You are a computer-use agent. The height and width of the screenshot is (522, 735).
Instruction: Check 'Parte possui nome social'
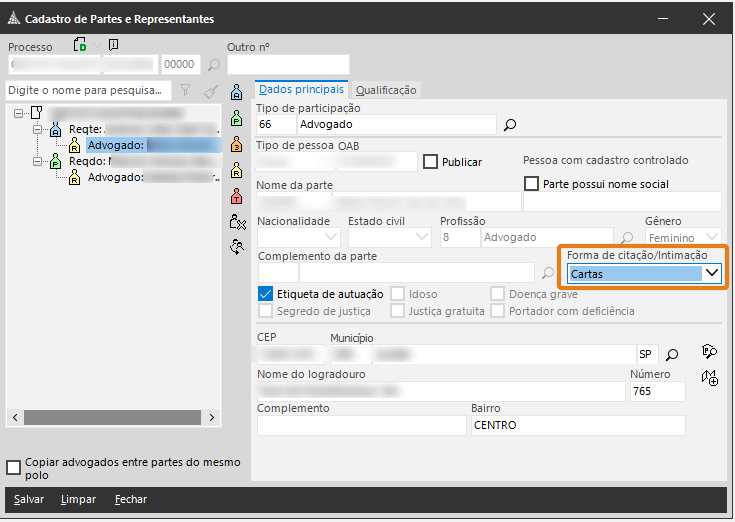(x=531, y=184)
